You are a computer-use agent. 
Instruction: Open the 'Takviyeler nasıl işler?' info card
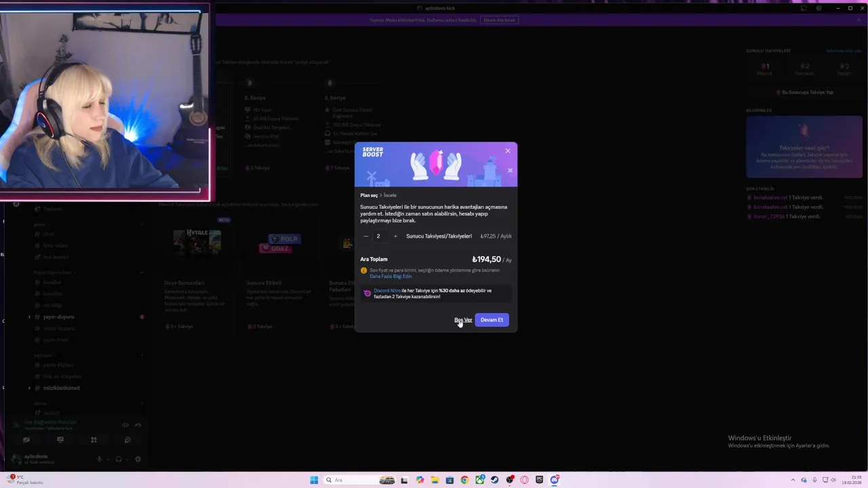[804, 146]
